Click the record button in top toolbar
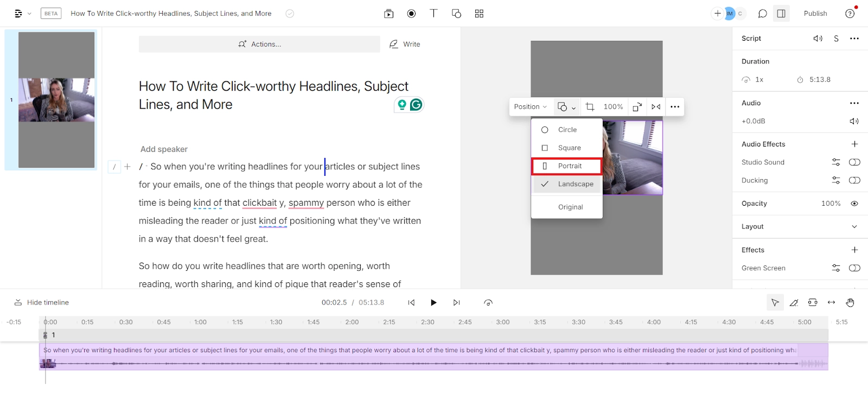 (x=412, y=14)
